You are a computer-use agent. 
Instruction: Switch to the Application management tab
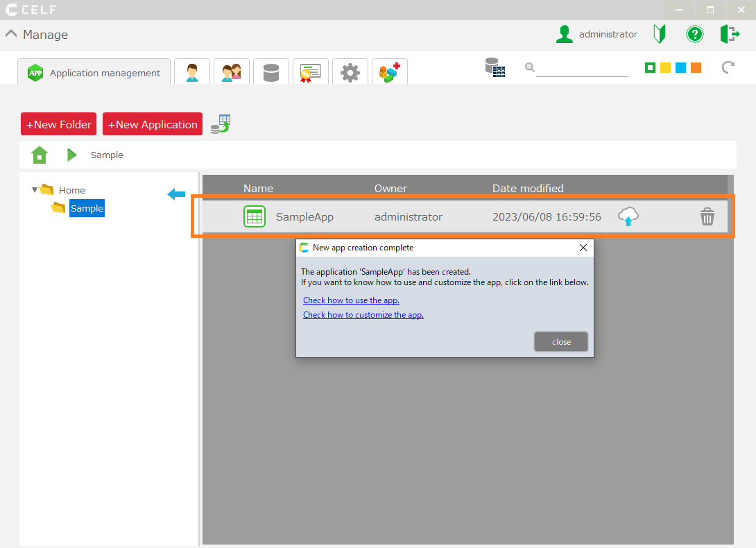[94, 73]
